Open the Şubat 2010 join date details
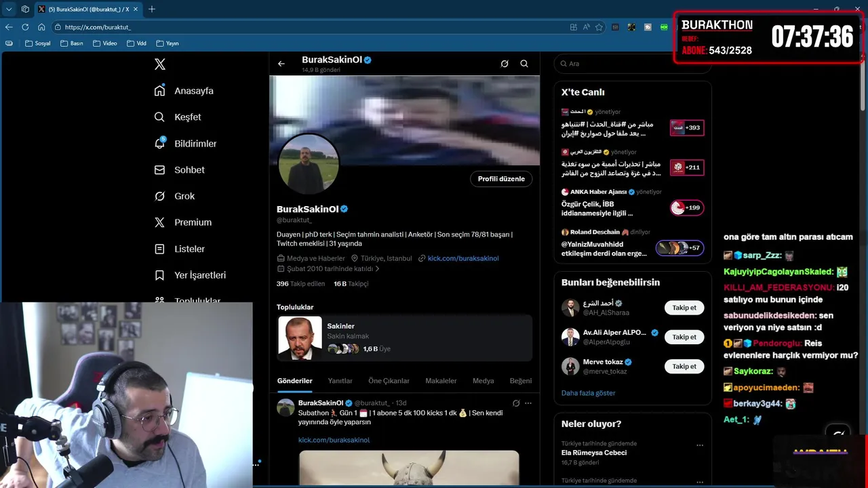Screen dimensions: 868x488 click(329, 269)
